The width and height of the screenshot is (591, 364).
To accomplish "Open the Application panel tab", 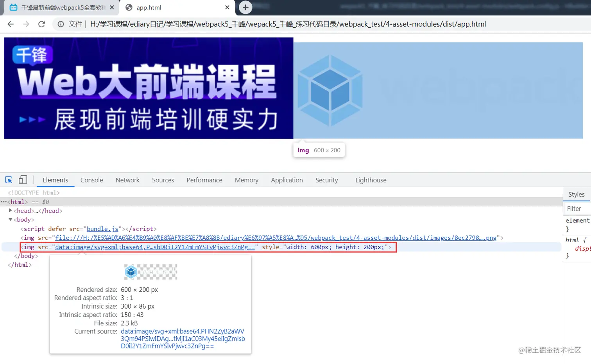I will pos(287,180).
